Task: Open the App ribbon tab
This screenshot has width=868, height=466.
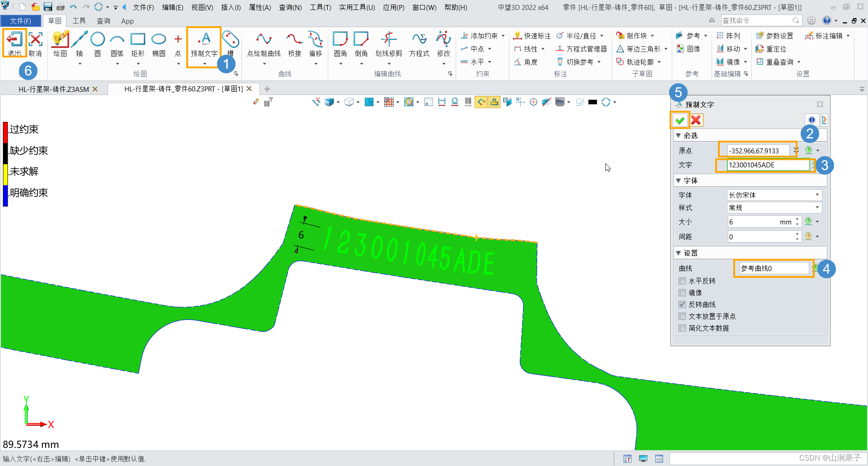Action: pyautogui.click(x=127, y=21)
